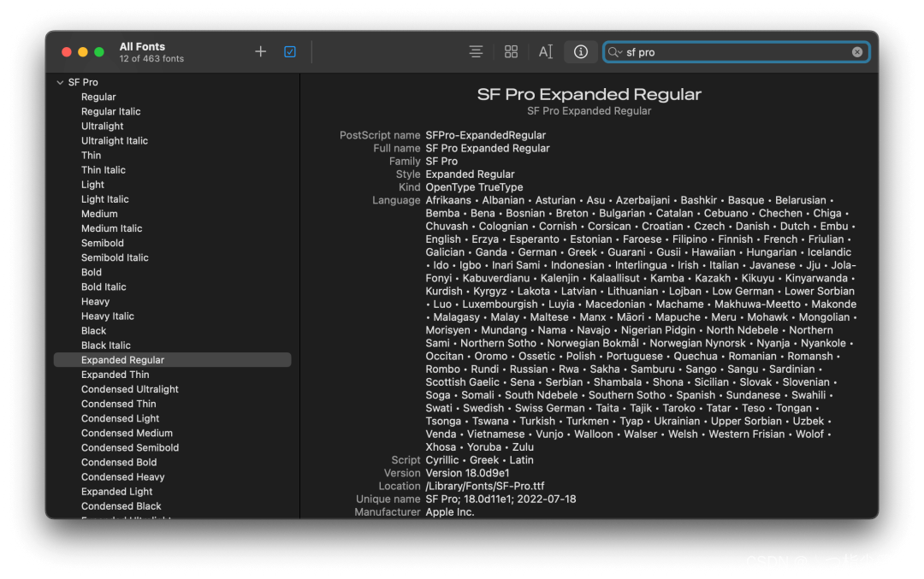Select the Medium font style
The width and height of the screenshot is (924, 579).
99,214
